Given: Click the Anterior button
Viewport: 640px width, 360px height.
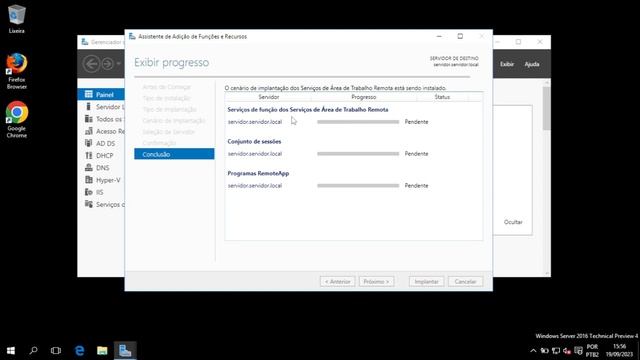Looking at the screenshot, I should click(338, 282).
